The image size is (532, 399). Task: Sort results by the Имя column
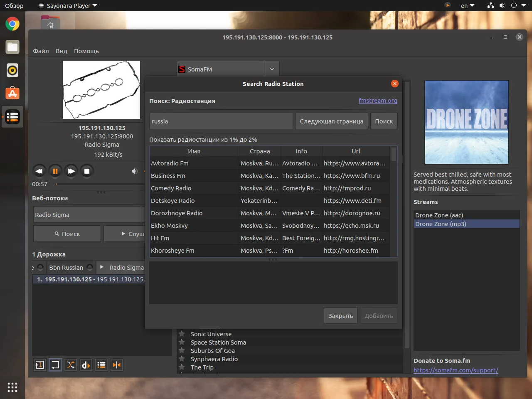(194, 151)
